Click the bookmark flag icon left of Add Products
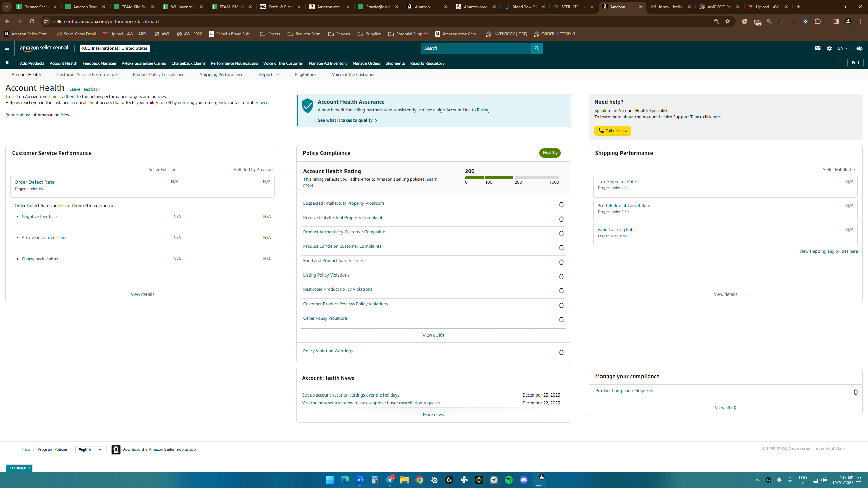 coord(7,63)
